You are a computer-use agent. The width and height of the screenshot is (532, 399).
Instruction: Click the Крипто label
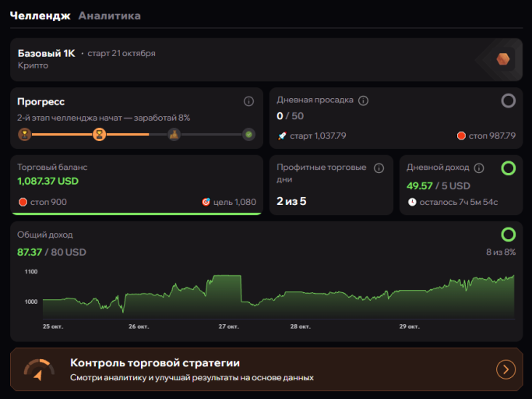[x=33, y=65]
